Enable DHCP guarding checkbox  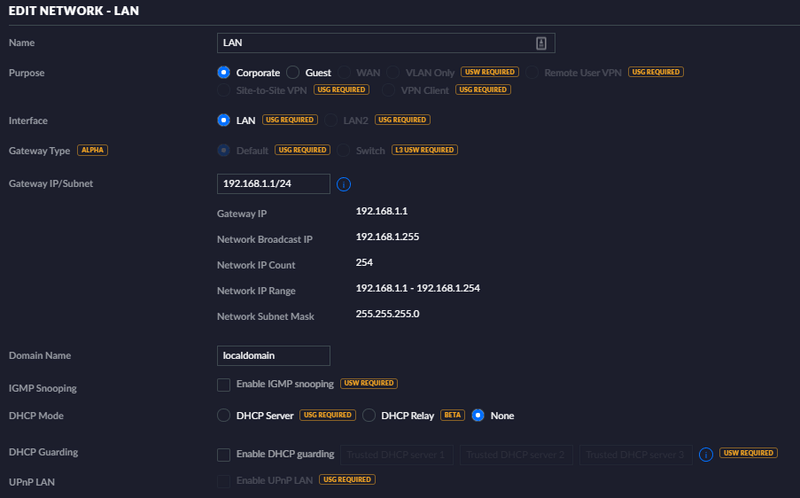tap(224, 454)
